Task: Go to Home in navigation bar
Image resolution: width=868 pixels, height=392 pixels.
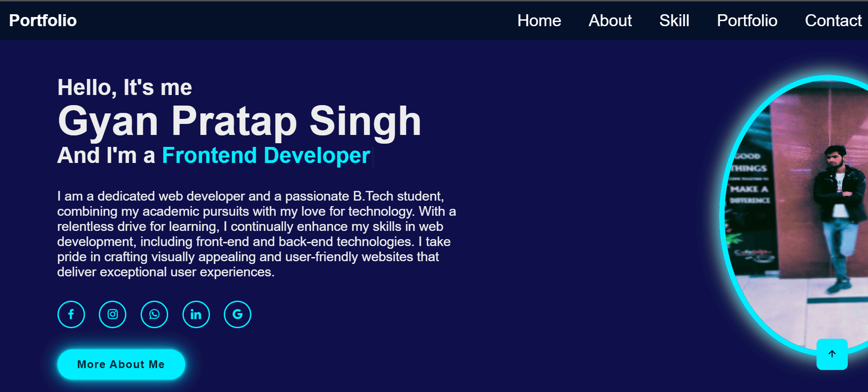Action: pos(539,21)
